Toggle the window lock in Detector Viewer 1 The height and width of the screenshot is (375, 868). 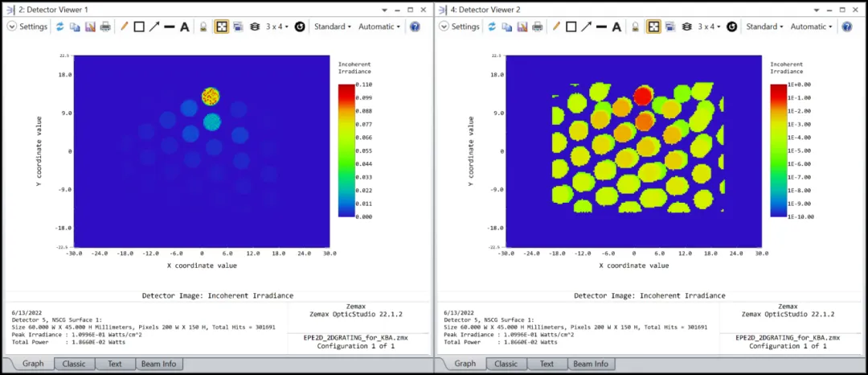(x=203, y=27)
